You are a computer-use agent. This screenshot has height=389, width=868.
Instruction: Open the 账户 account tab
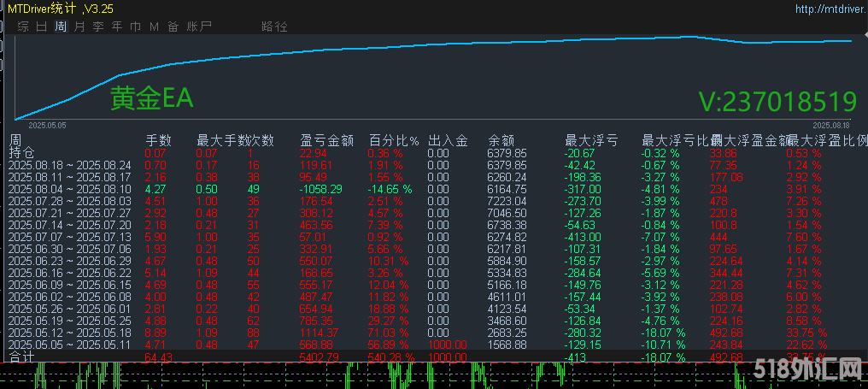(x=199, y=26)
